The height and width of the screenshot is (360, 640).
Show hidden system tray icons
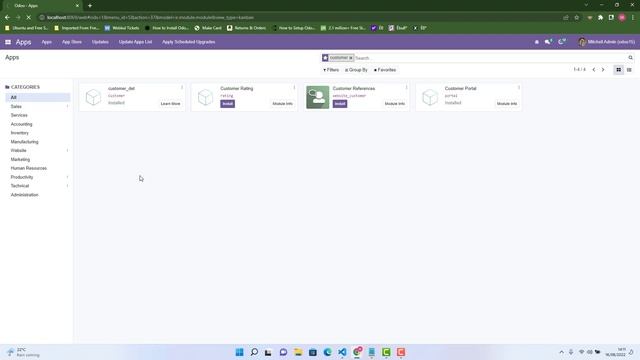[562, 352]
